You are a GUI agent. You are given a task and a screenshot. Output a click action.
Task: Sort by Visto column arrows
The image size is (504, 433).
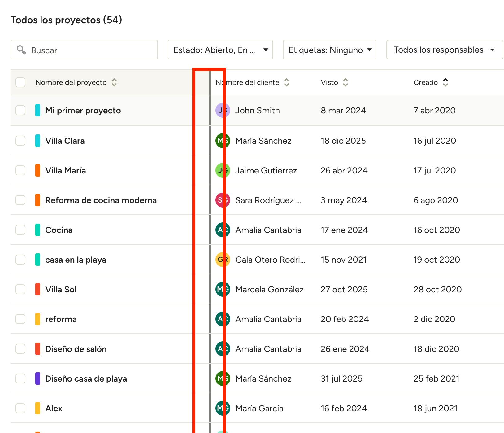345,82
